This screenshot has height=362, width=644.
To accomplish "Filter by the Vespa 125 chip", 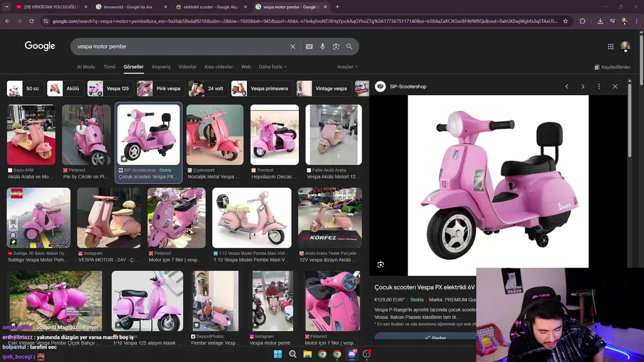I will [x=110, y=88].
